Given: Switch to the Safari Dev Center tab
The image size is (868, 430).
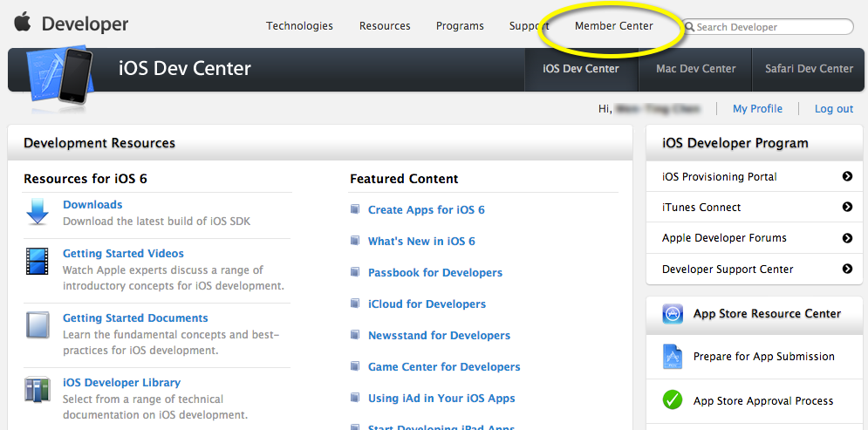Looking at the screenshot, I should [x=809, y=69].
